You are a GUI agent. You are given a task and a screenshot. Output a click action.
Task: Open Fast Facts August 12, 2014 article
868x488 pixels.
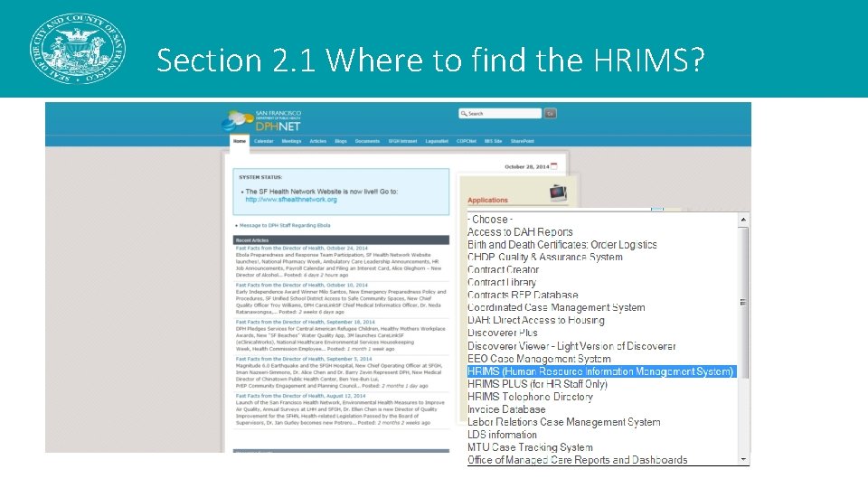tap(300, 396)
